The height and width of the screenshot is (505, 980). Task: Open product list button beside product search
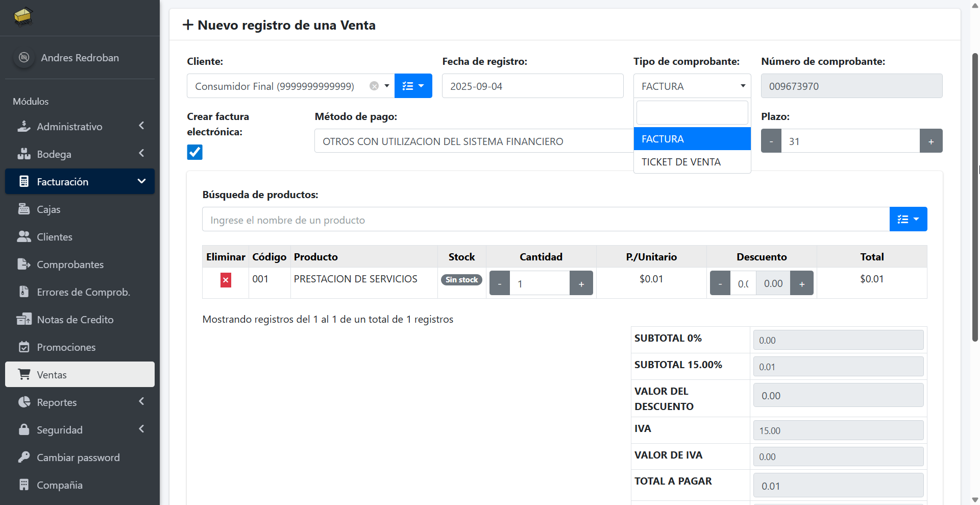click(908, 219)
